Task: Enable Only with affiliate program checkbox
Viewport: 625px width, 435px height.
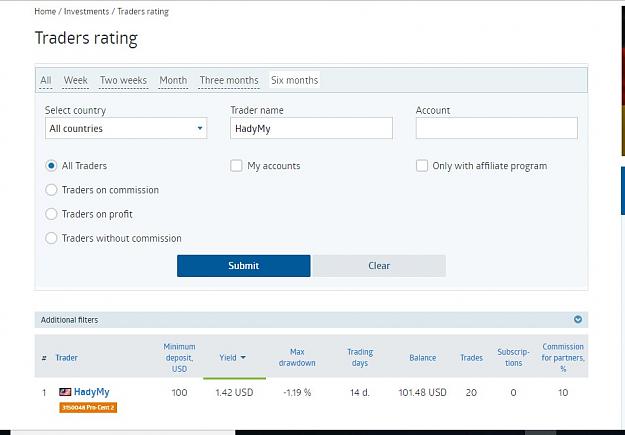Action: [x=422, y=165]
